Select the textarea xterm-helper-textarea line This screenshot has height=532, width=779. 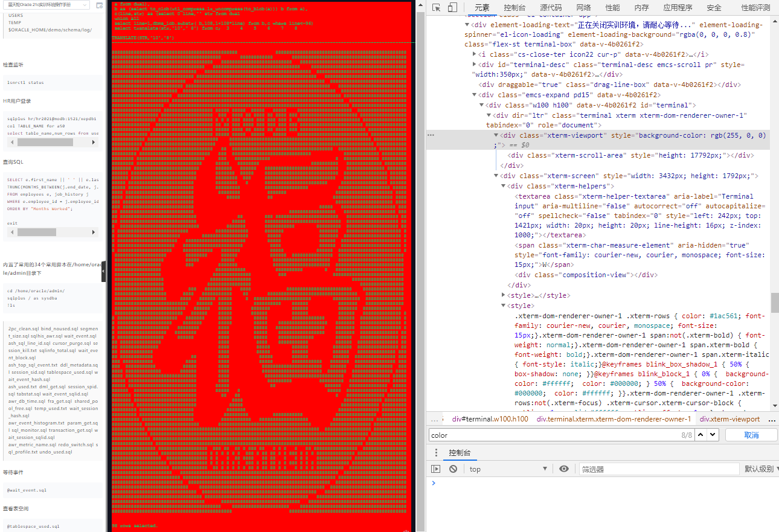[640, 216]
